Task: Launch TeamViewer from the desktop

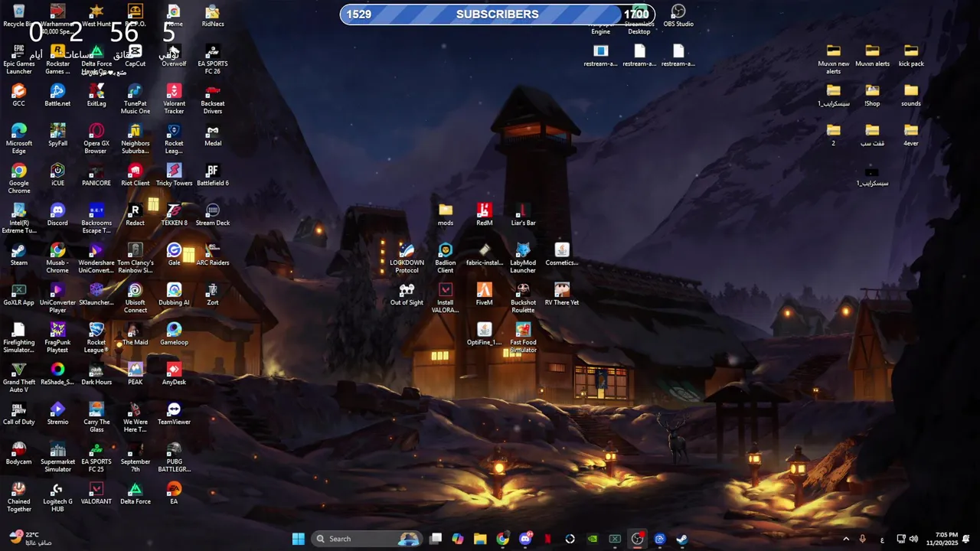Action: point(174,413)
